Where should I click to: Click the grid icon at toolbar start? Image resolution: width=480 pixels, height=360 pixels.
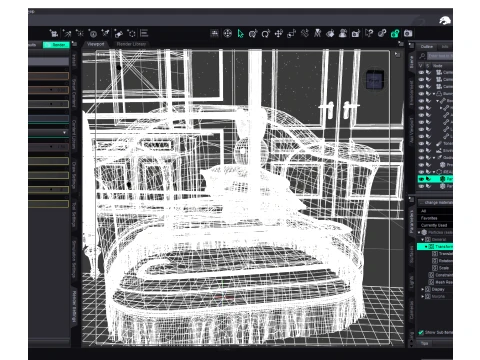215,34
